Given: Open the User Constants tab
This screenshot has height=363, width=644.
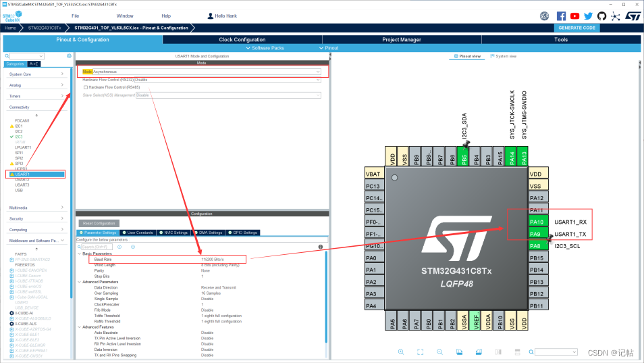Looking at the screenshot, I should tap(138, 233).
